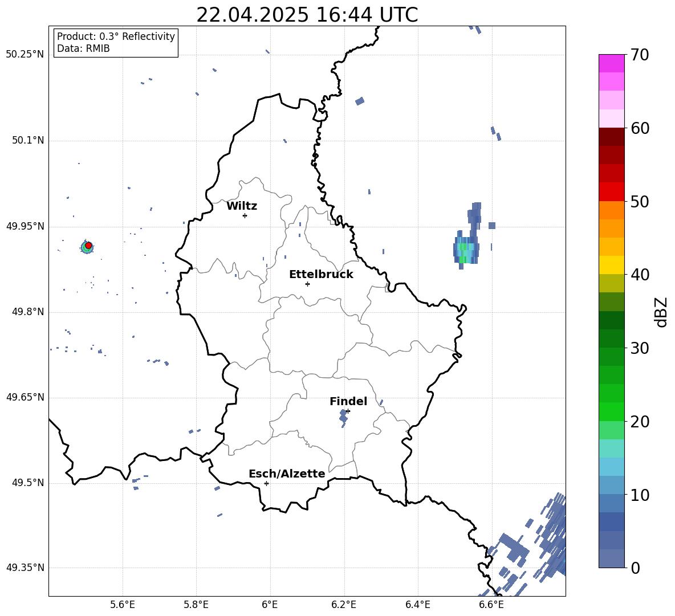Click the colorbar tick value 50
The height and width of the screenshot is (616, 675).
[640, 201]
